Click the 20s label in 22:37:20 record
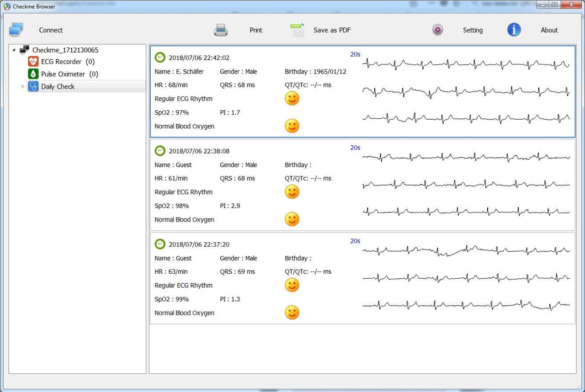The width and height of the screenshot is (585, 392). coord(355,240)
